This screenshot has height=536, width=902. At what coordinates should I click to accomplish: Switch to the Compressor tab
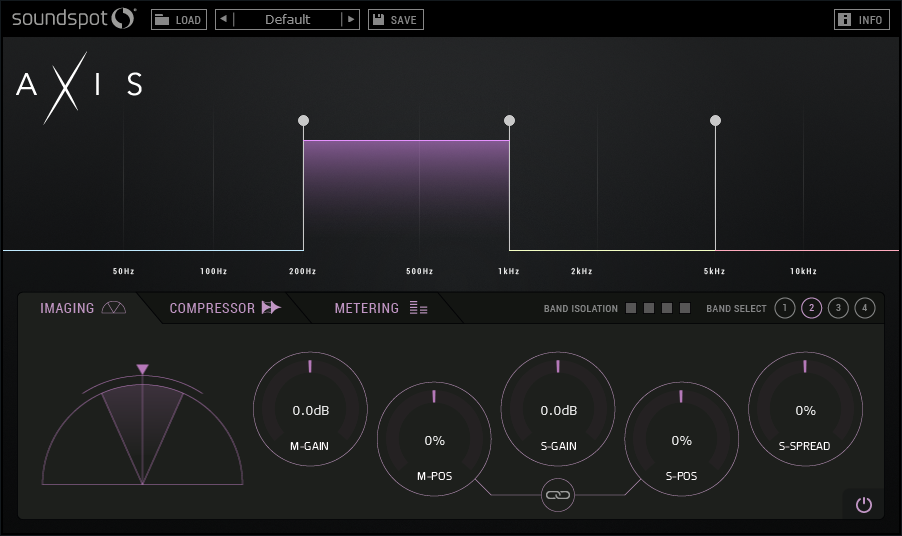[x=224, y=308]
